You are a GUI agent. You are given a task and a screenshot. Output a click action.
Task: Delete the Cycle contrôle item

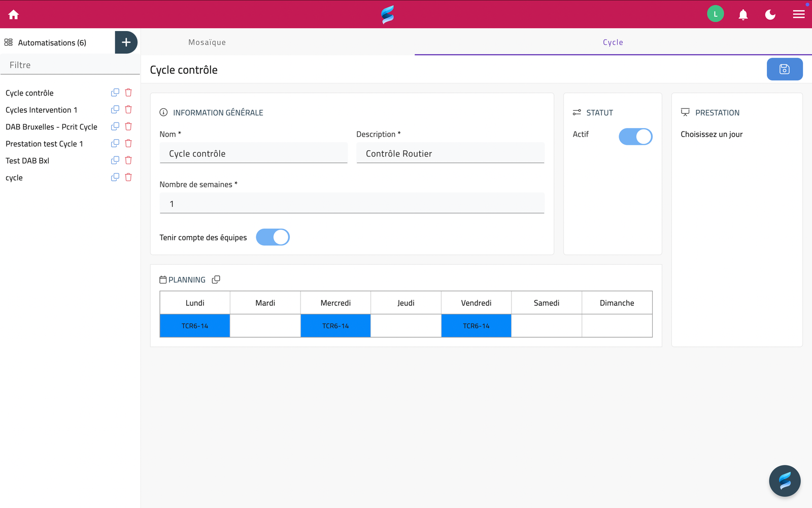[128, 92]
